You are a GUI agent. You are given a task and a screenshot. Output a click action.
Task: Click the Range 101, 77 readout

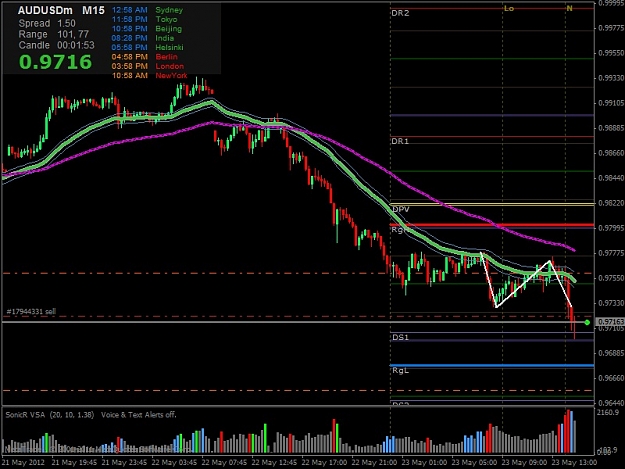pos(53,34)
